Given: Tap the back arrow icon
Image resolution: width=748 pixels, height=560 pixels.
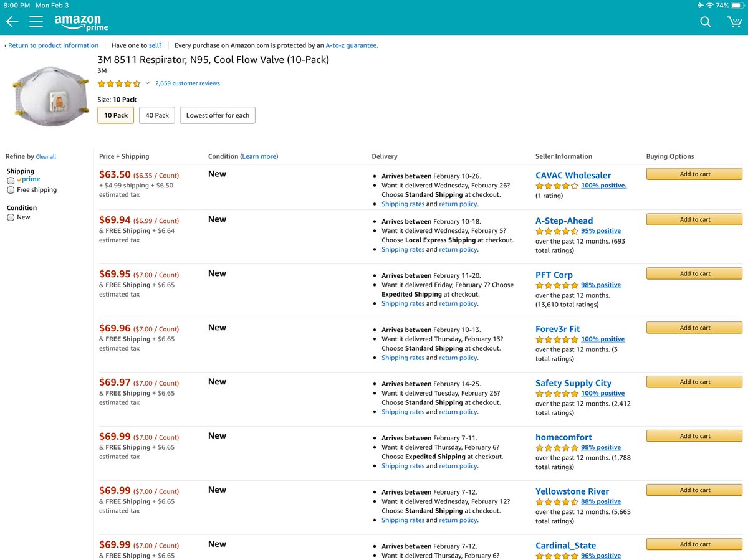Looking at the screenshot, I should coord(12,22).
